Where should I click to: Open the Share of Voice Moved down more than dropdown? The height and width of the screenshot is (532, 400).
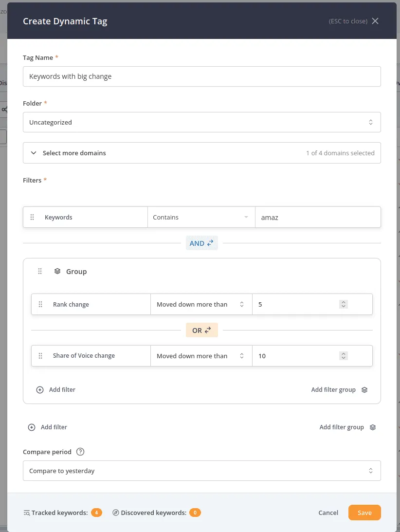coord(201,356)
